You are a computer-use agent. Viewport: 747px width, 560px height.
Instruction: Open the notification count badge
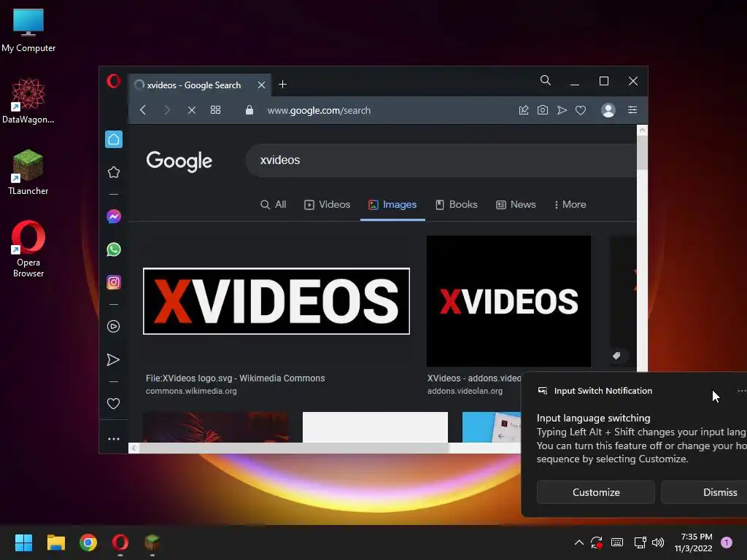pos(727,542)
